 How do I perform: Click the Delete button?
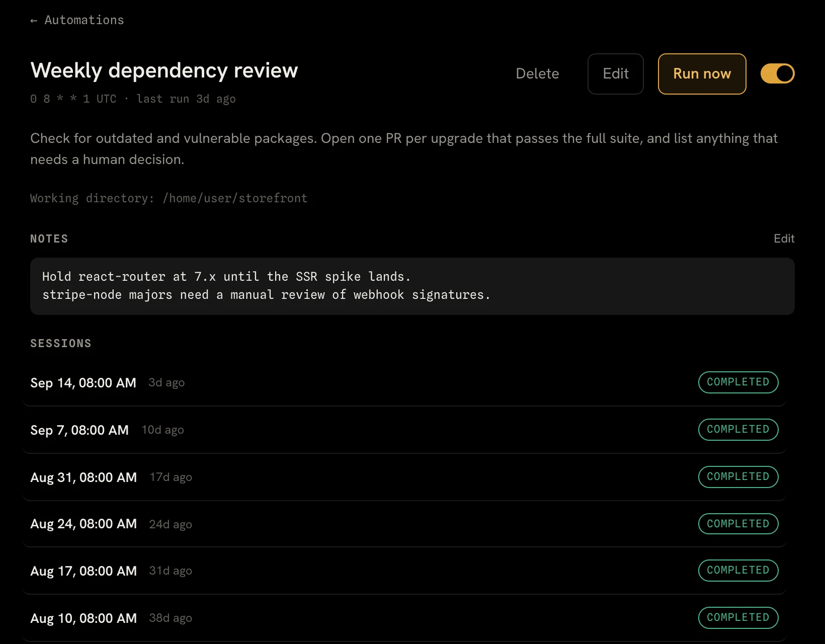click(x=537, y=74)
